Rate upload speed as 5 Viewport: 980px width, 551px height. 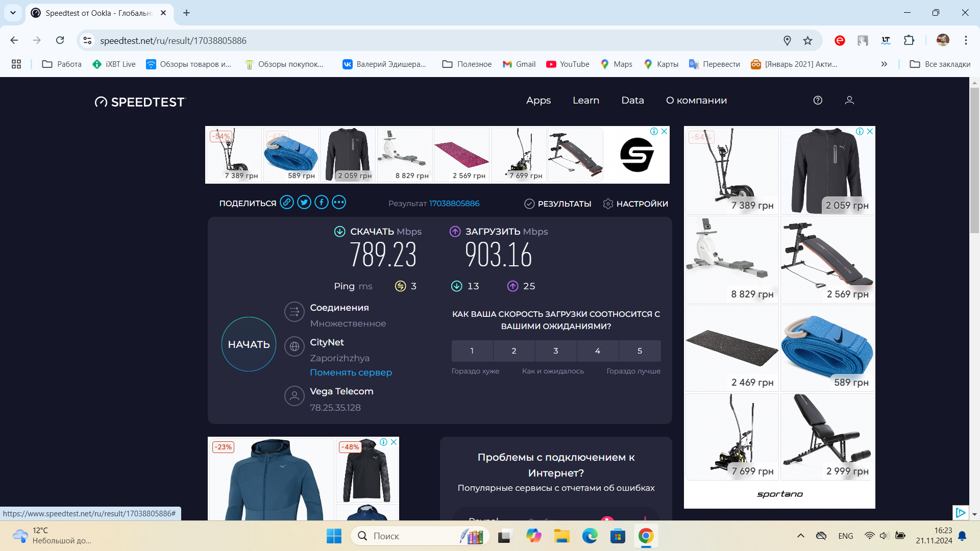coord(640,351)
